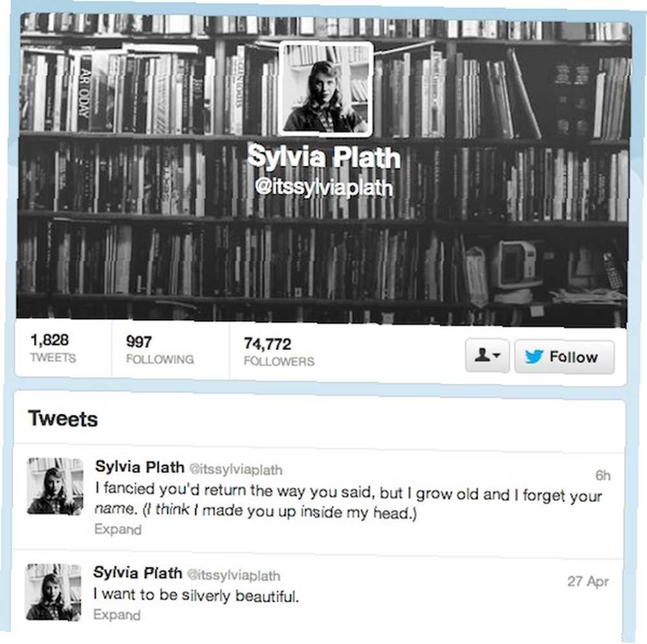Click the avatar beside the second tweet
647x644 pixels.
(x=54, y=592)
